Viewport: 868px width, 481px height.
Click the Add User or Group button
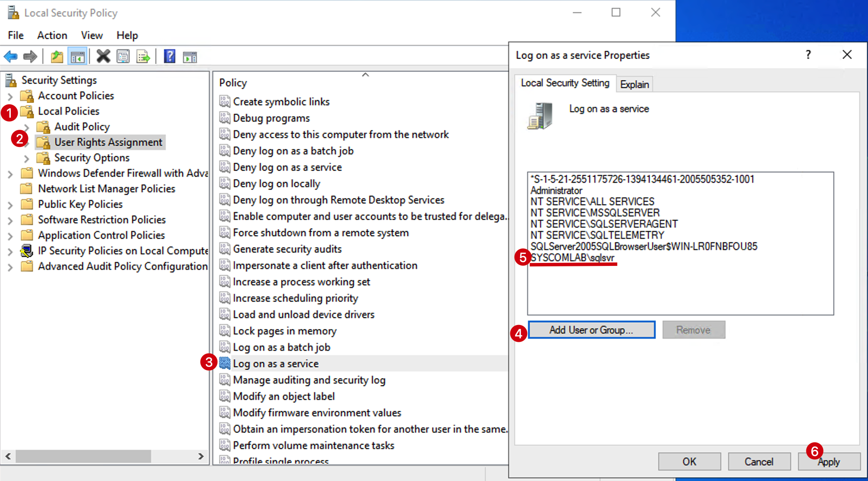[591, 330]
